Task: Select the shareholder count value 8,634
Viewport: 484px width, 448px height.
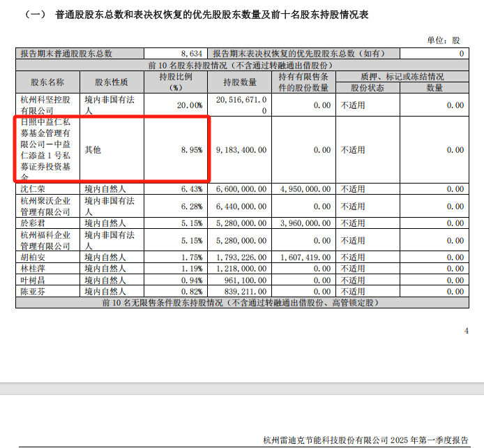Action: [x=192, y=54]
